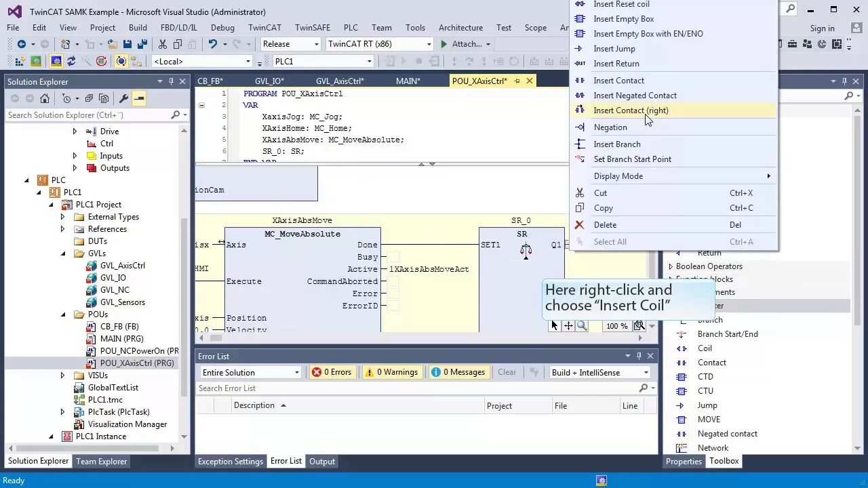Screen dimensions: 868x488
Task: Select the CTU counter in the Toolbox
Action: coord(705,391)
